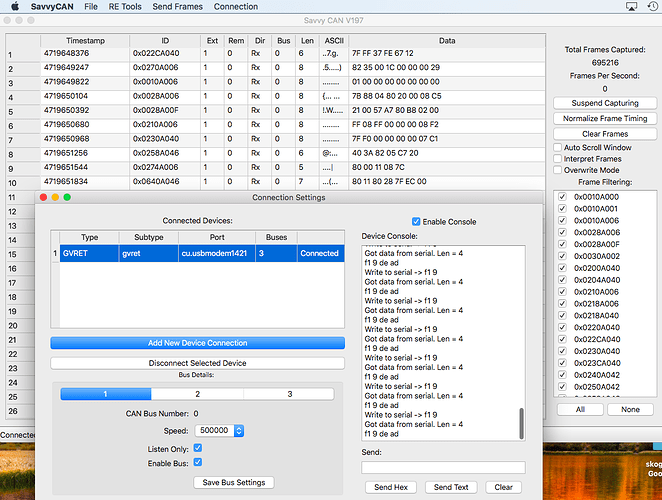Click the Send input field
This screenshot has width=662, height=500.
443,467
